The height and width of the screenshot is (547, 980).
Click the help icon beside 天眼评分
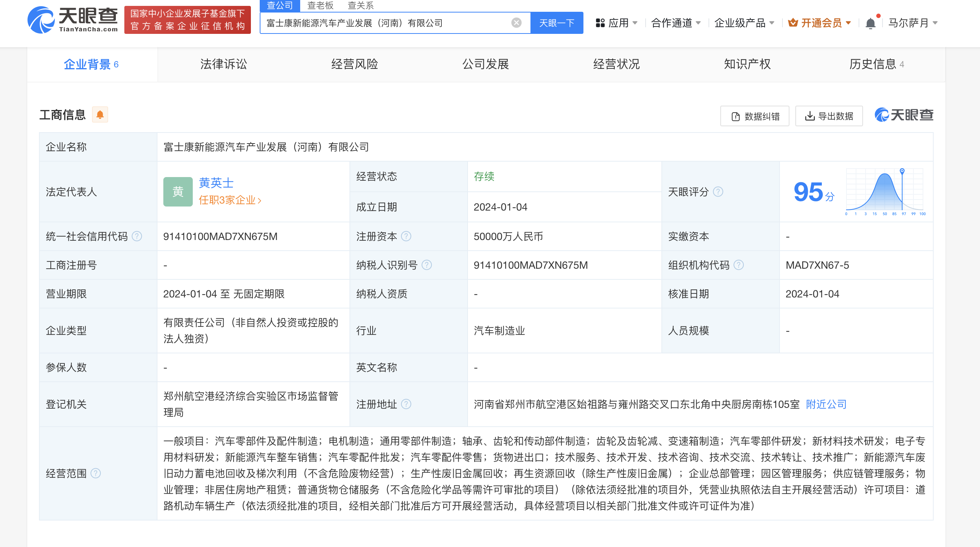[x=718, y=192]
